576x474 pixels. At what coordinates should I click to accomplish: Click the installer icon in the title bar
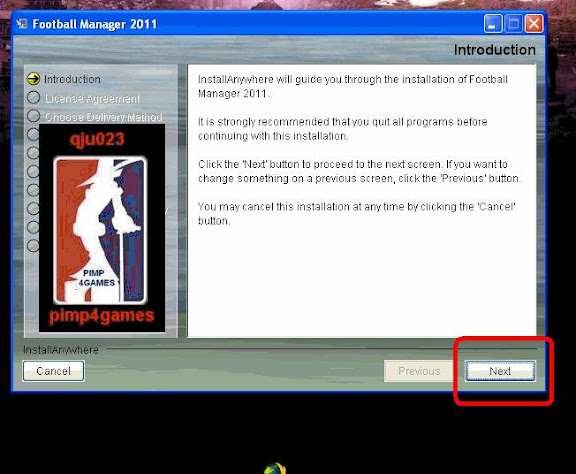click(22, 24)
